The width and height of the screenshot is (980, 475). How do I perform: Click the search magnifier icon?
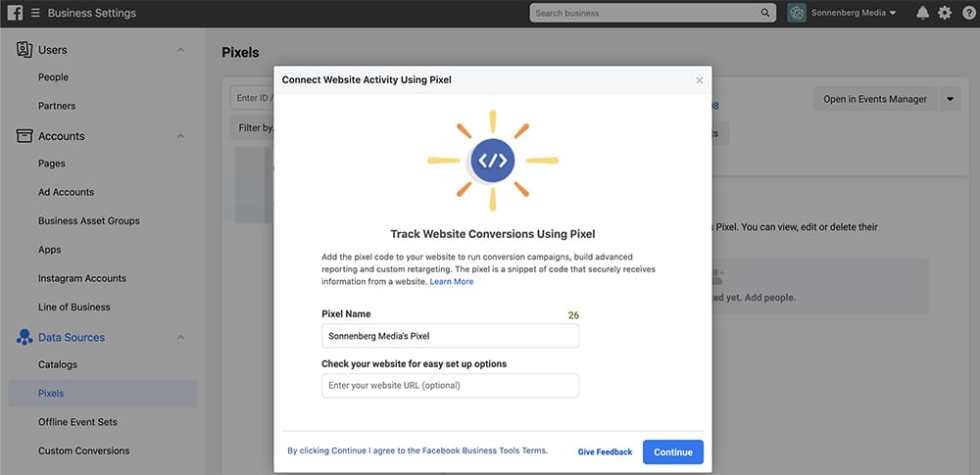(x=765, y=14)
